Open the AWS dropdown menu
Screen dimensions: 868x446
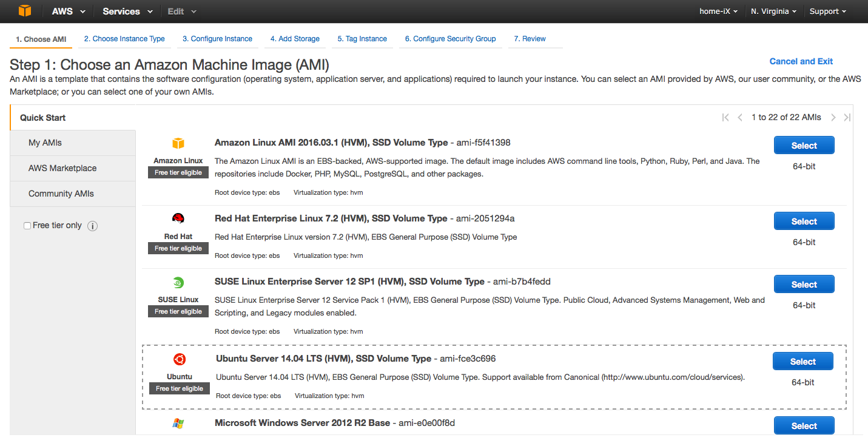click(x=69, y=12)
